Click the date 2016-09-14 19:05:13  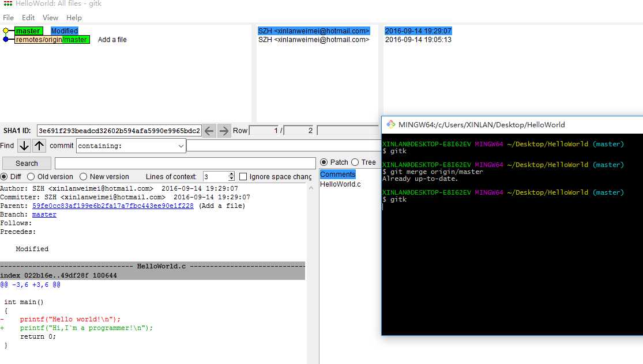(418, 40)
